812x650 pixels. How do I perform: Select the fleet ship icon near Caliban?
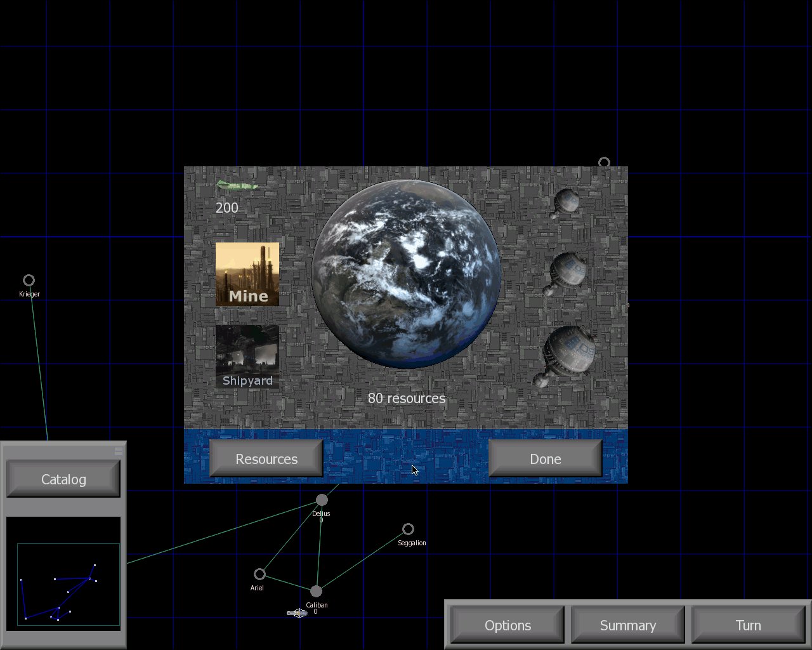297,613
